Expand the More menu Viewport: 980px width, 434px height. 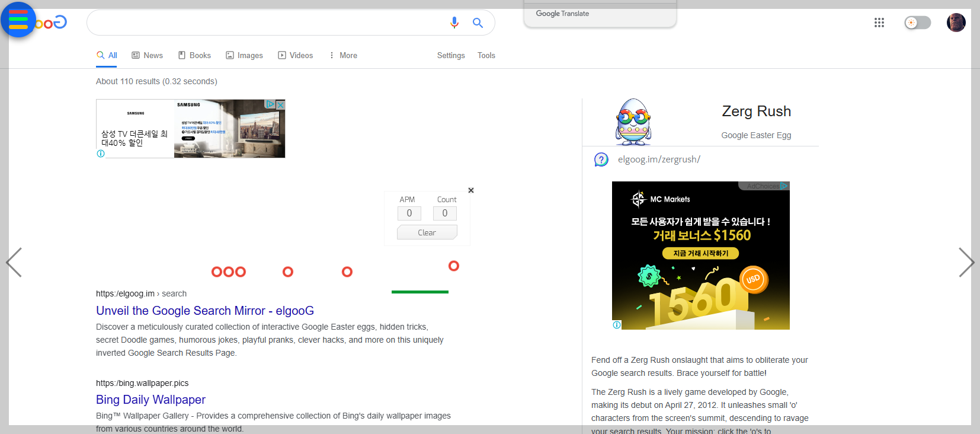coord(343,55)
